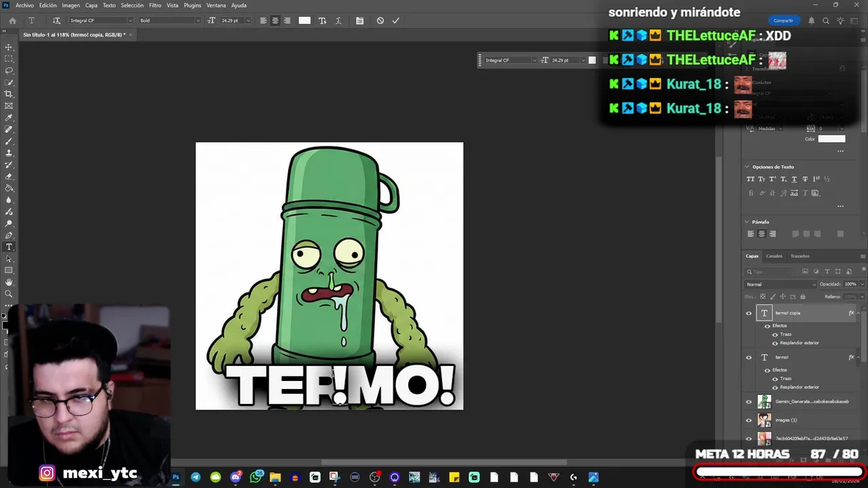Click the Compartir button
Viewport: 868px width, 488px height.
click(x=783, y=20)
